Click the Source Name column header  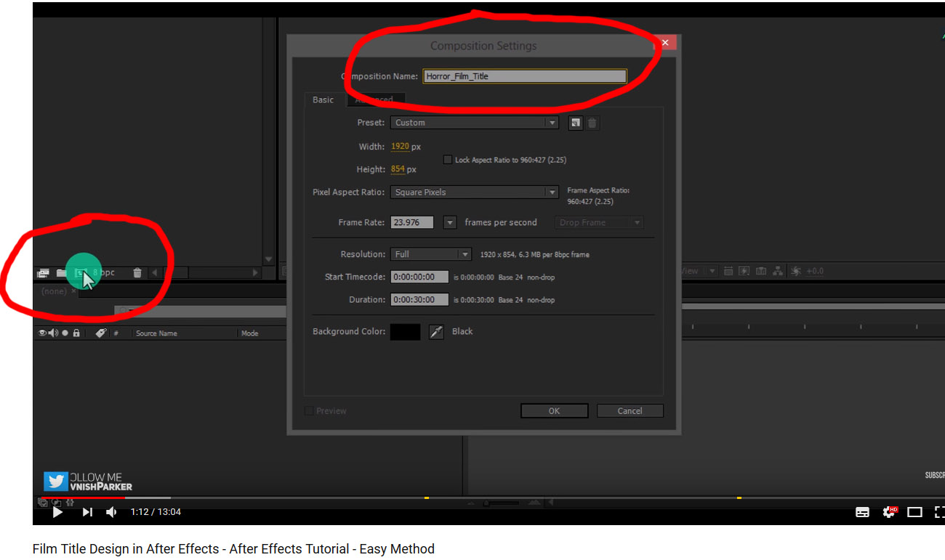[x=156, y=333]
